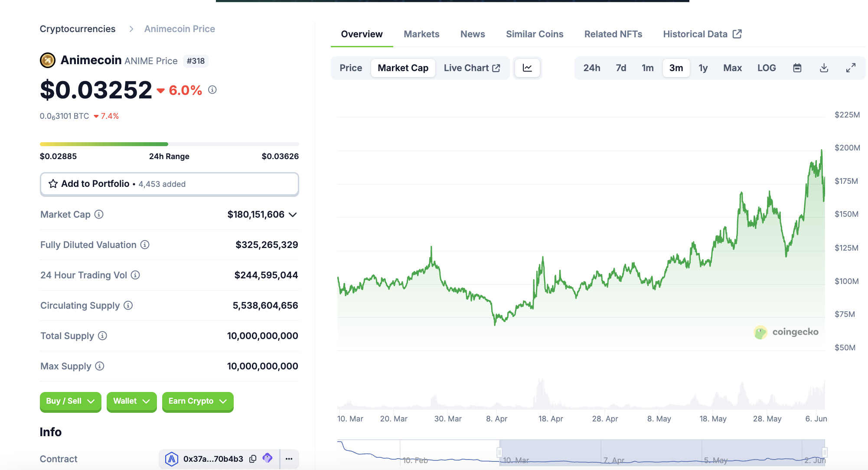868x470 pixels.
Task: Toggle LOG scale on chart
Action: pyautogui.click(x=766, y=68)
